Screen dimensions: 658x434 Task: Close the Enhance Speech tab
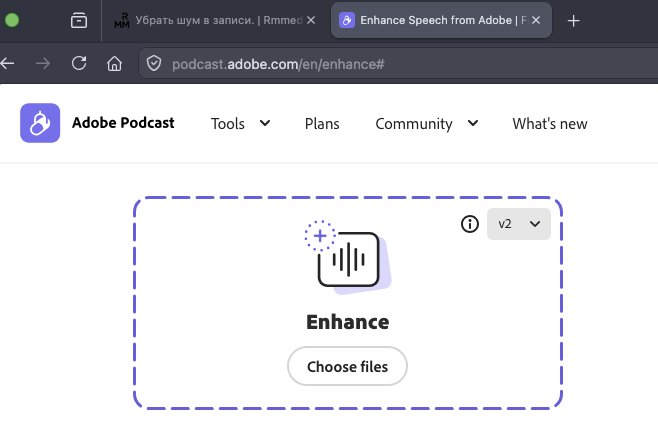coord(537,21)
